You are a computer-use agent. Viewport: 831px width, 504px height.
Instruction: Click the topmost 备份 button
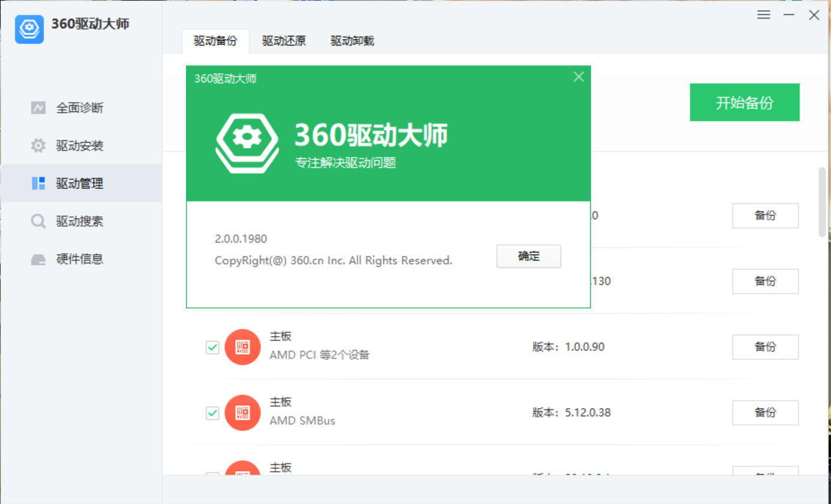[765, 216]
